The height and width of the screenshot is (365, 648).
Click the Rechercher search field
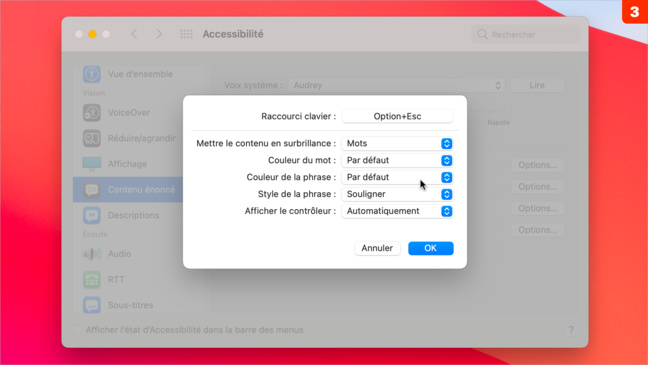pyautogui.click(x=525, y=34)
